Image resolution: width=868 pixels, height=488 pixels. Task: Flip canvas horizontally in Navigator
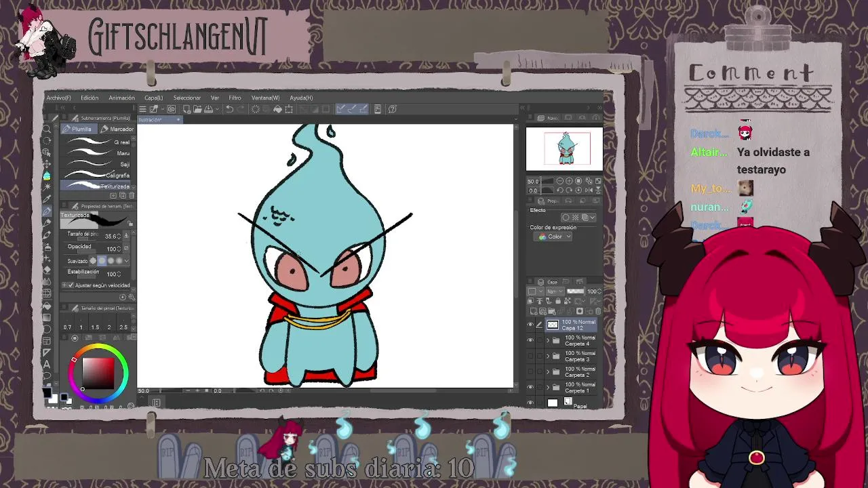pyautogui.click(x=589, y=190)
